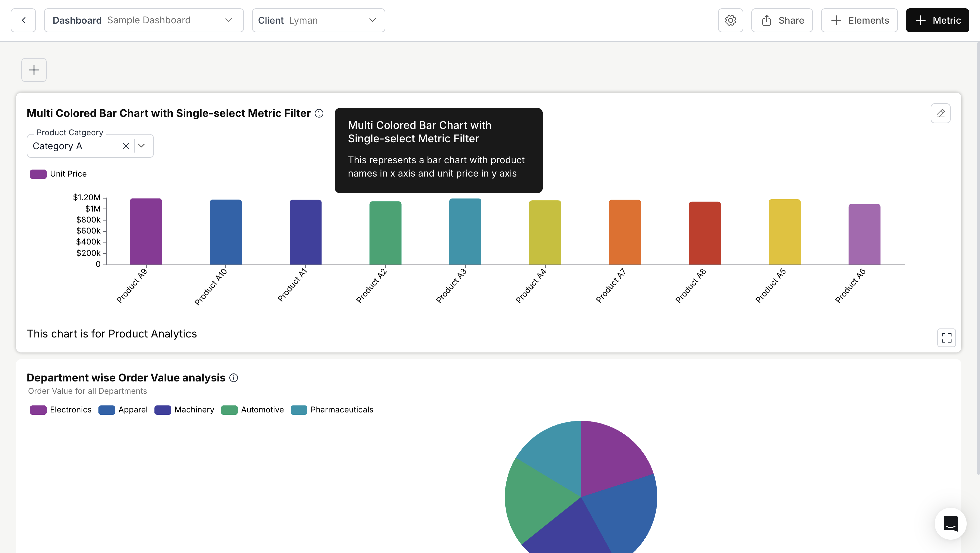
Task: Toggle Unit Price legend series
Action: 59,174
